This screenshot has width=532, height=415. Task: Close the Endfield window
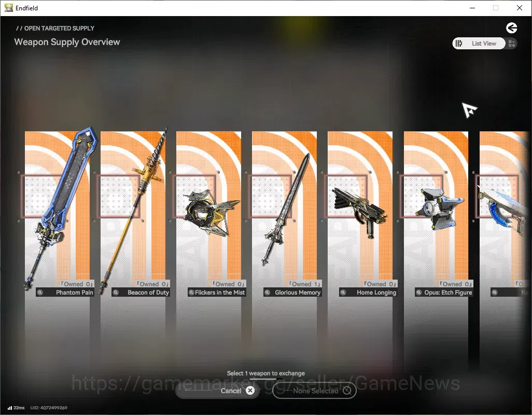pos(520,8)
